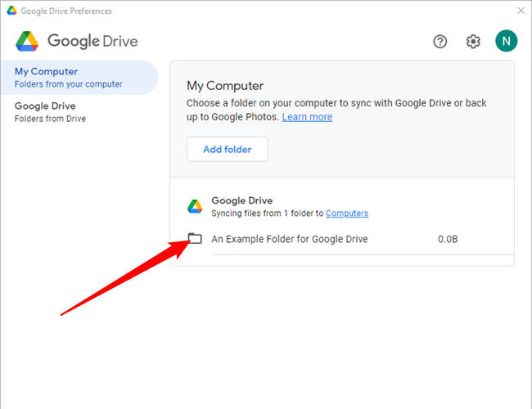Image resolution: width=532 pixels, height=409 pixels.
Task: Switch to the Google Drive sidebar tab
Action: [x=79, y=112]
